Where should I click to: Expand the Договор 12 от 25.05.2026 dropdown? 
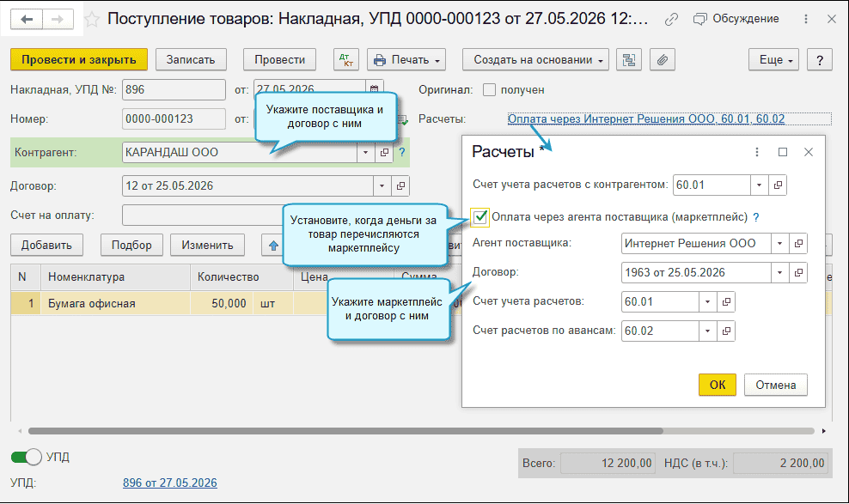(x=382, y=186)
